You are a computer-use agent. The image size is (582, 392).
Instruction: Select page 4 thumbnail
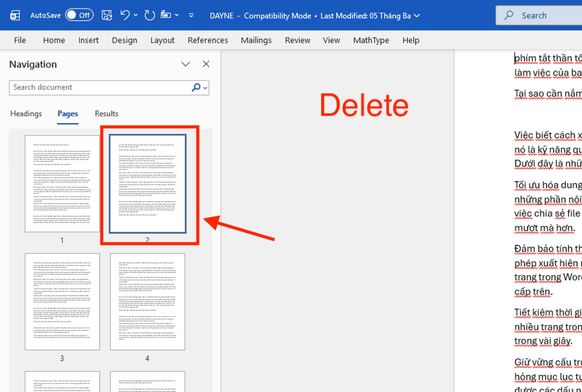tap(147, 302)
